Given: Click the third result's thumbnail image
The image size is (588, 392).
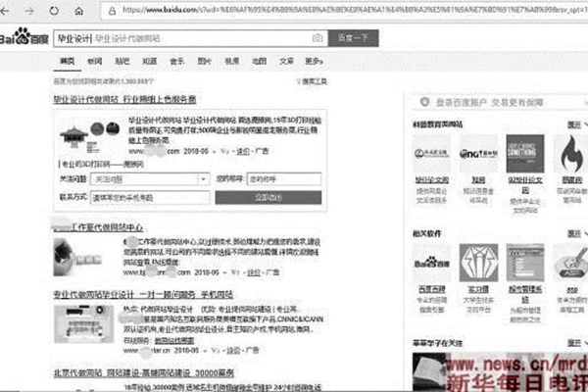Looking at the screenshot, I should [x=83, y=324].
